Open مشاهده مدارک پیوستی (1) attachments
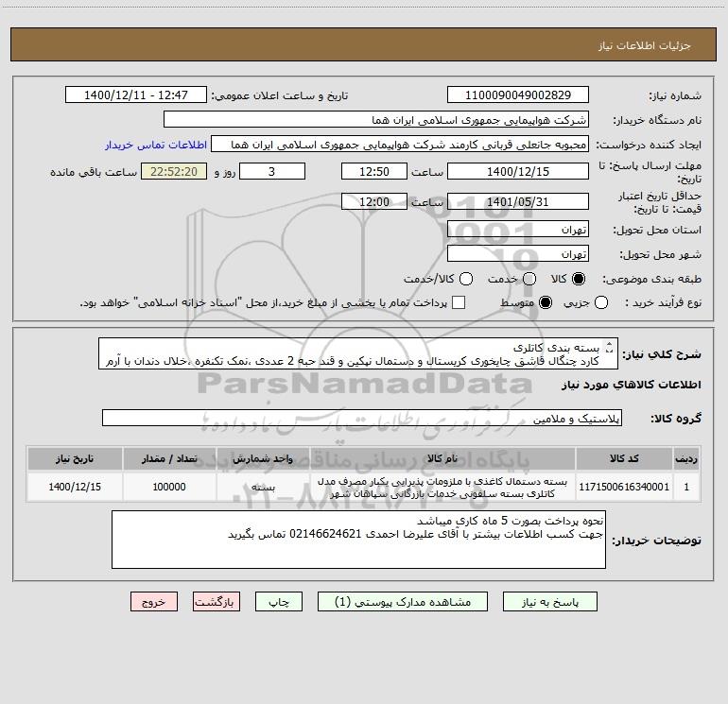Viewport: 728px width, 704px height. [403, 602]
